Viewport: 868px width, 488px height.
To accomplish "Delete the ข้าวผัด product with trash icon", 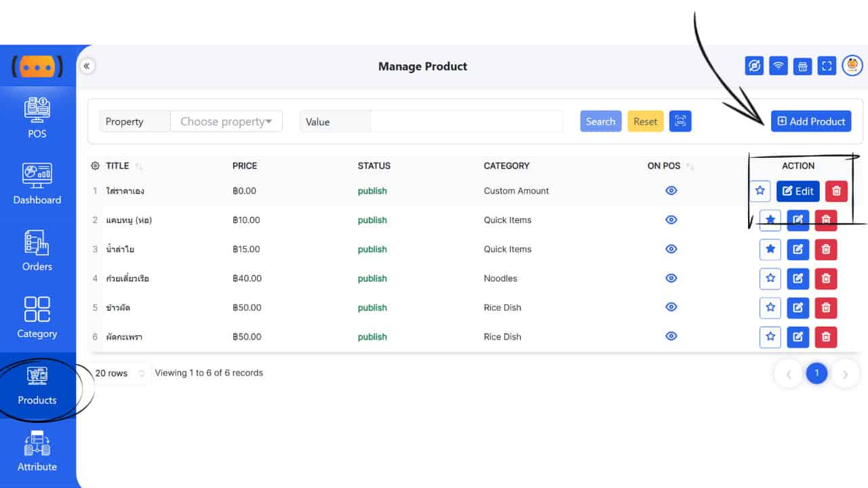I will (x=825, y=308).
